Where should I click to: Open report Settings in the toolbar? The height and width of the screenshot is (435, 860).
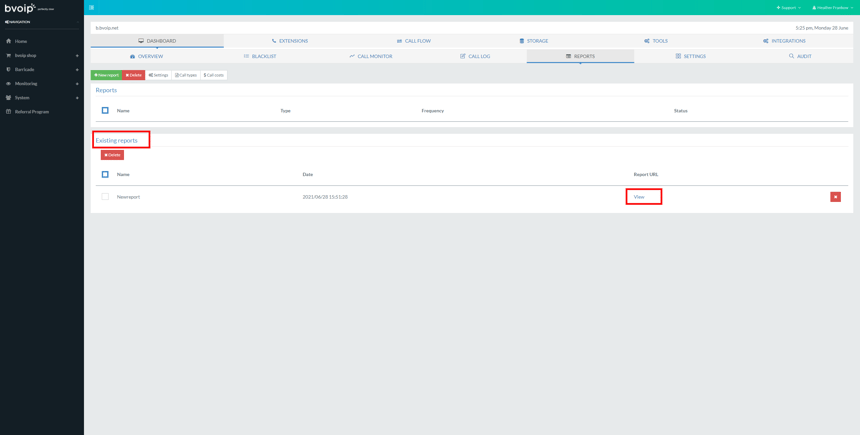point(159,75)
